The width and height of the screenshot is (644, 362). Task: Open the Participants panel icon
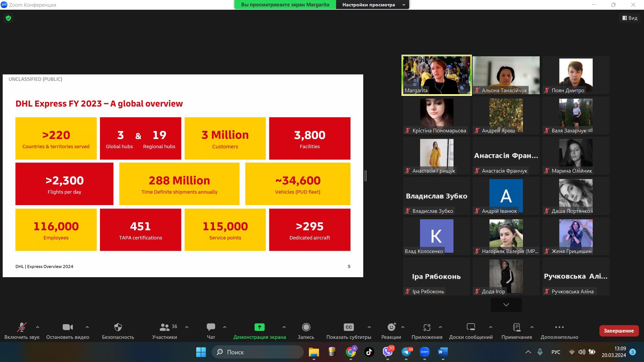click(164, 327)
